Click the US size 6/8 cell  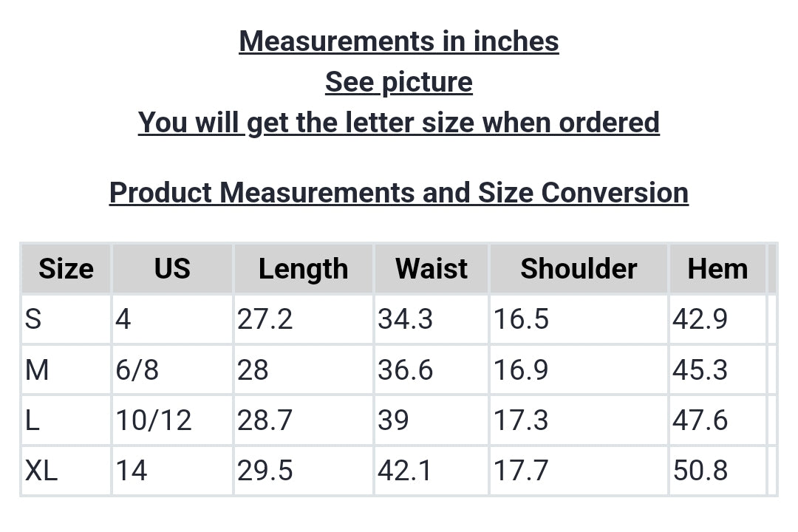coord(137,369)
